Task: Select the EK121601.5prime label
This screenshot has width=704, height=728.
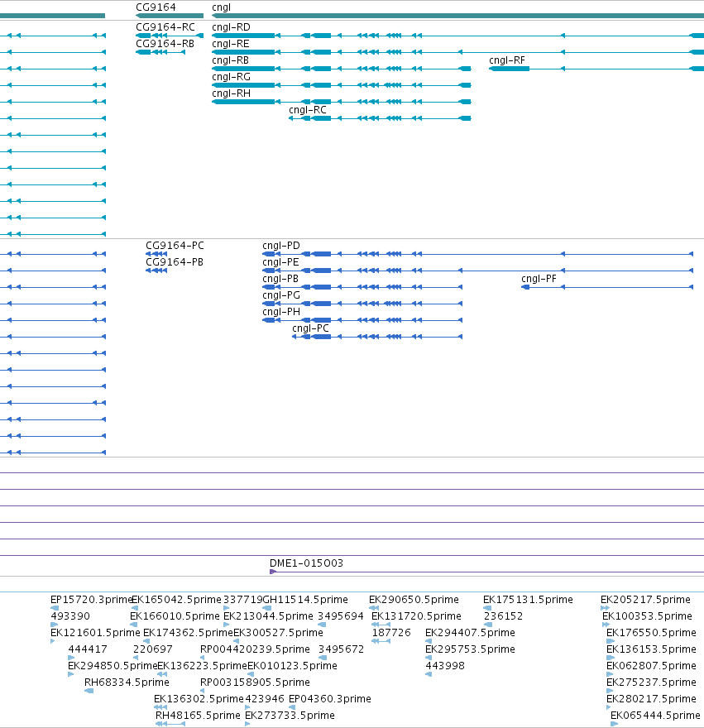Action: (95, 632)
